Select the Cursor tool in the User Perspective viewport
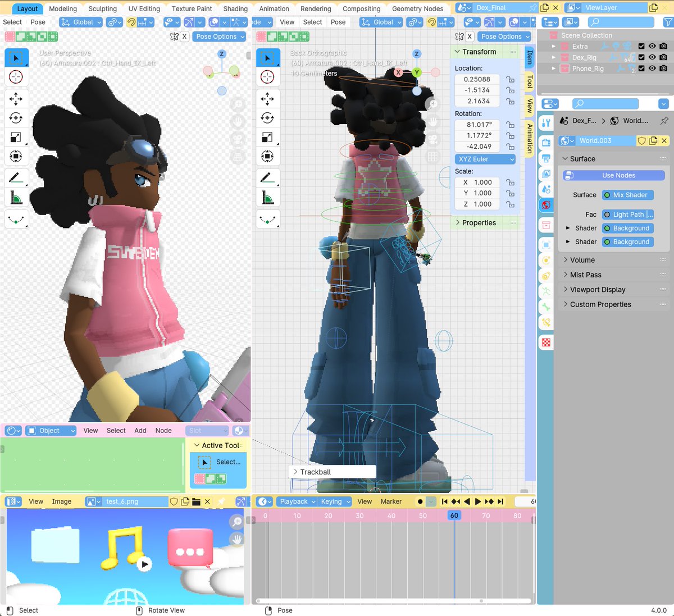674x616 pixels. tap(16, 77)
